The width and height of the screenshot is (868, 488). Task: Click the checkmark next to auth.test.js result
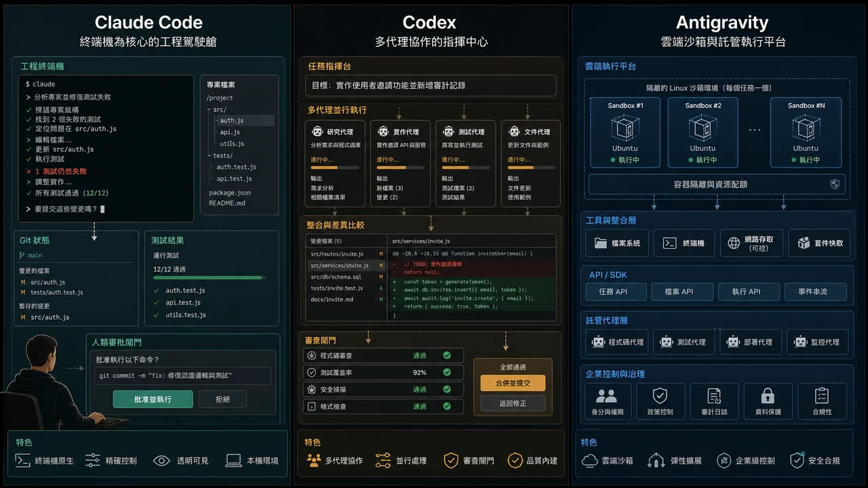[x=155, y=290]
